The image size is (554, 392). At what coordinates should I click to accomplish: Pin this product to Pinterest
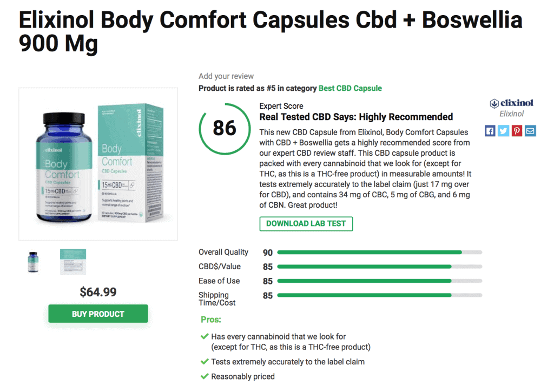516,131
